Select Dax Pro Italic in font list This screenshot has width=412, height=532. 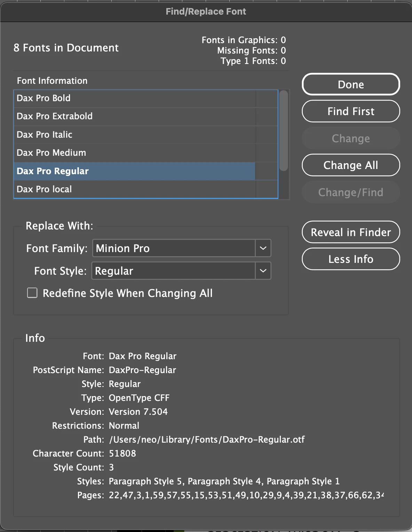146,135
